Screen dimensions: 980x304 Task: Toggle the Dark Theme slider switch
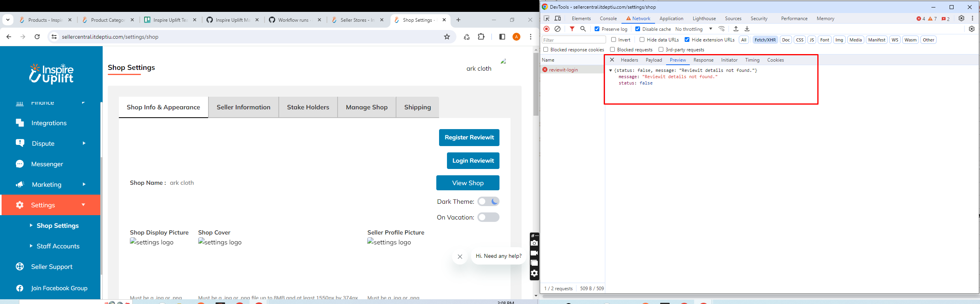(x=488, y=201)
